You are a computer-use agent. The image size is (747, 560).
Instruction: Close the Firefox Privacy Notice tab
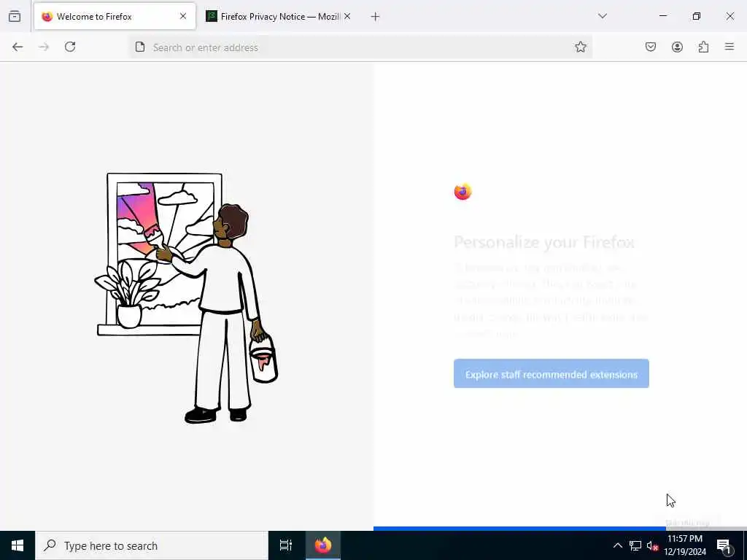347,16
